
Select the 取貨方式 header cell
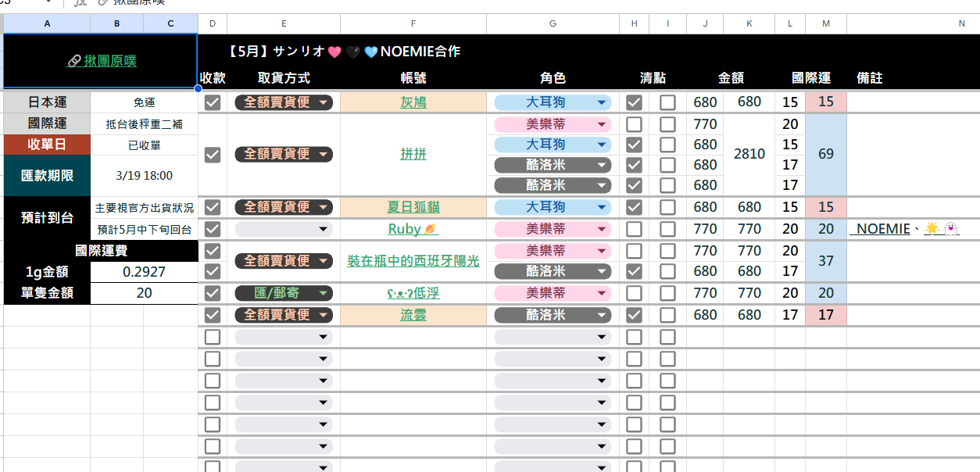pyautogui.click(x=284, y=78)
